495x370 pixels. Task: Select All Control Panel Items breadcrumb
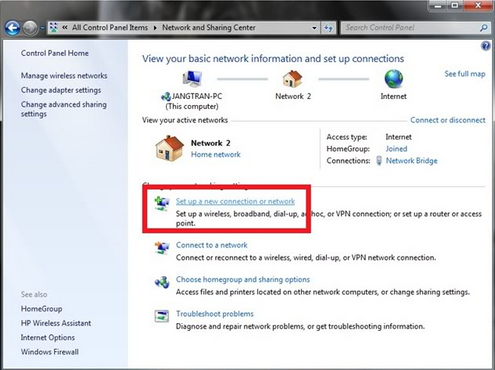tap(110, 28)
